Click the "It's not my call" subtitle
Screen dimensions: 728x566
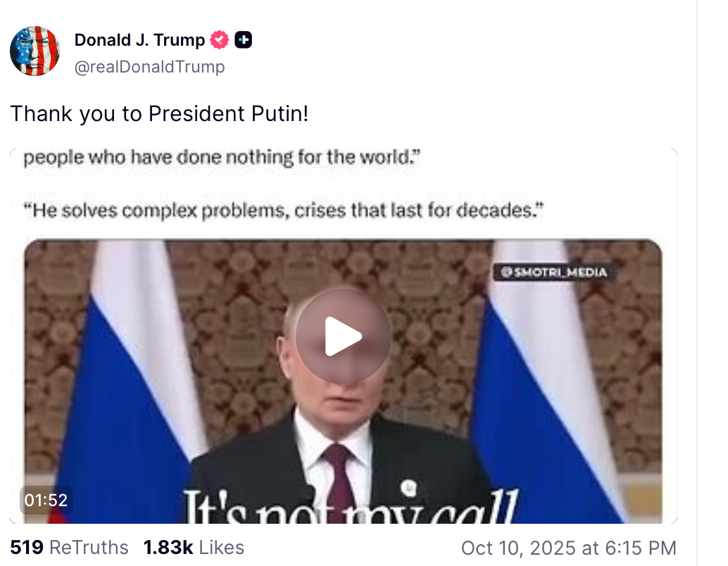351,506
